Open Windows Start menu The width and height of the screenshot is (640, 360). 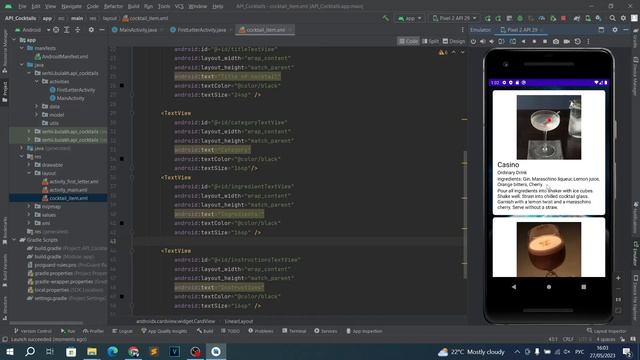click(9, 352)
